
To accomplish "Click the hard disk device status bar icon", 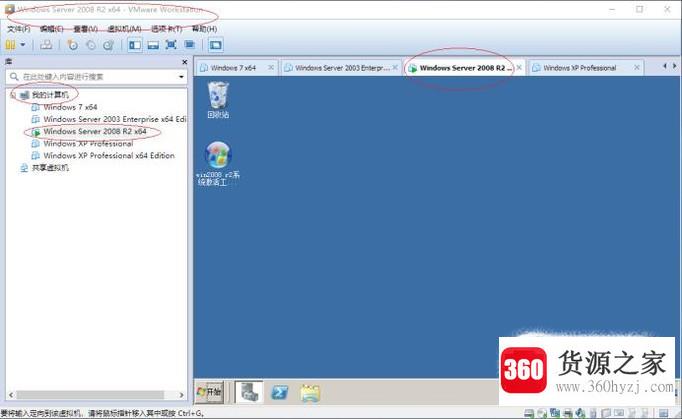I will click(x=529, y=413).
